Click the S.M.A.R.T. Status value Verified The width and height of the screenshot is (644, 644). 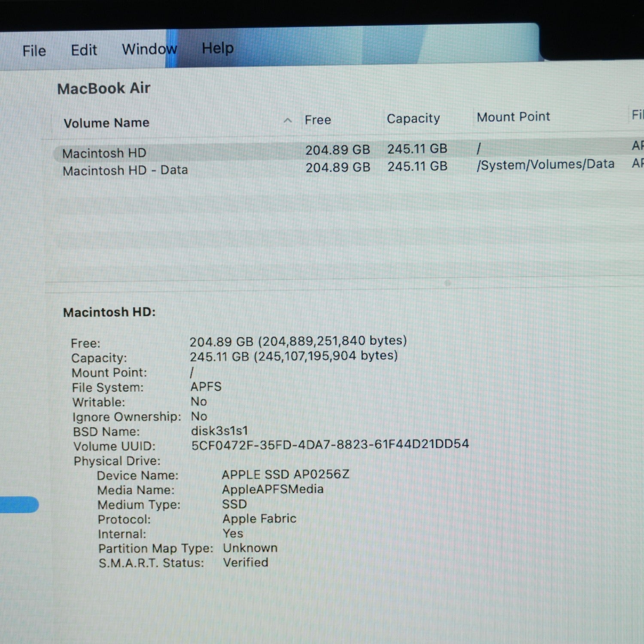[x=246, y=562]
